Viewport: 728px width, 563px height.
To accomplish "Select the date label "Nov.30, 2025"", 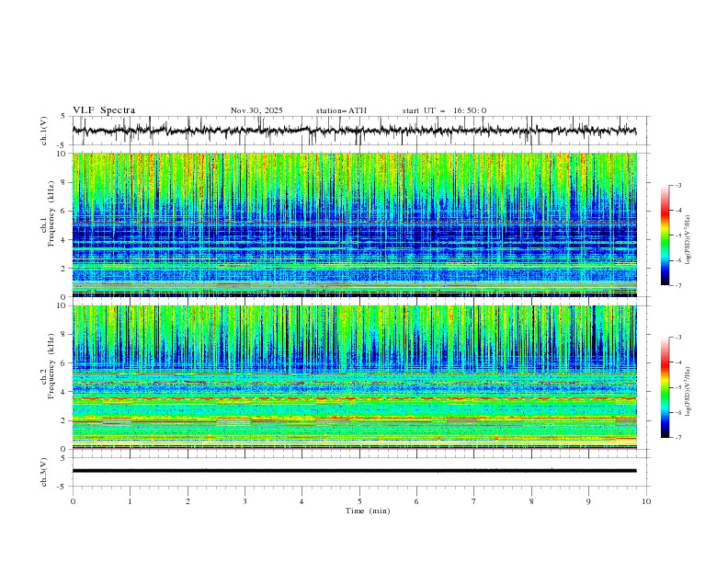I will [x=256, y=110].
